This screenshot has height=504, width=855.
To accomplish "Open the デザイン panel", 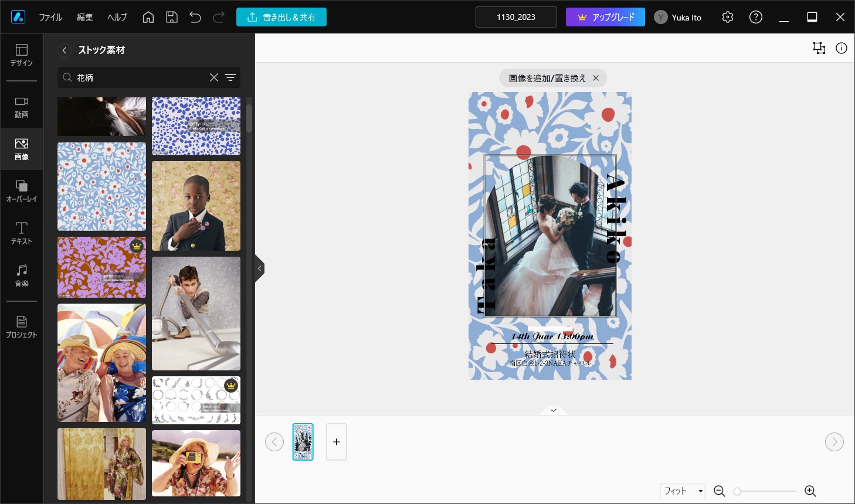I will (22, 55).
